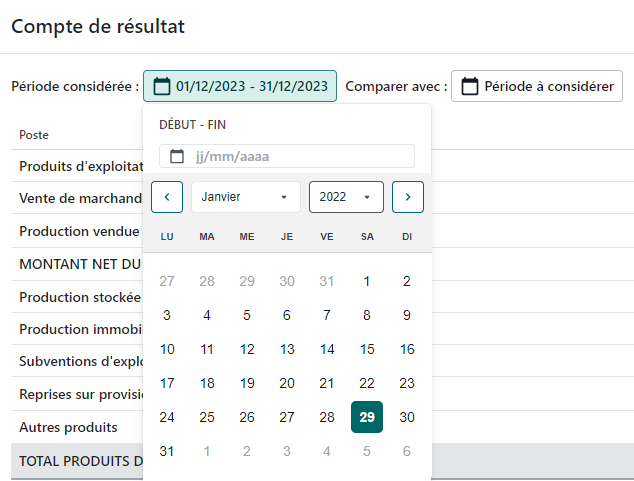Click calendar icon in the date input
Image resolution: width=634 pixels, height=481 pixels.
[x=177, y=156]
